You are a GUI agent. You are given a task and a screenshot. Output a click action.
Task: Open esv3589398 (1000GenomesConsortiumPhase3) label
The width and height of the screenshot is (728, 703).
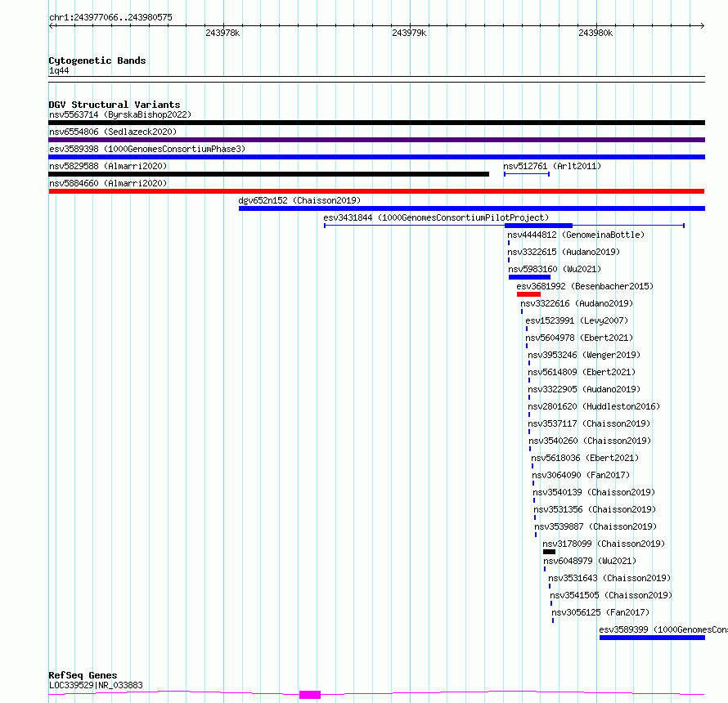point(147,149)
